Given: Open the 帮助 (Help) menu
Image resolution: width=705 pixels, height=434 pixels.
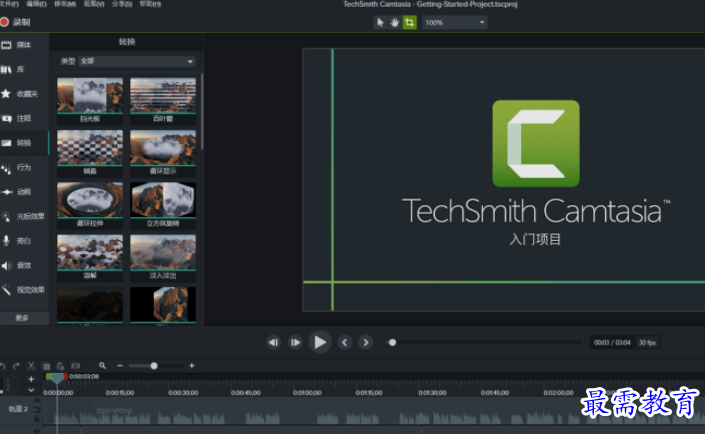Looking at the screenshot, I should [150, 4].
